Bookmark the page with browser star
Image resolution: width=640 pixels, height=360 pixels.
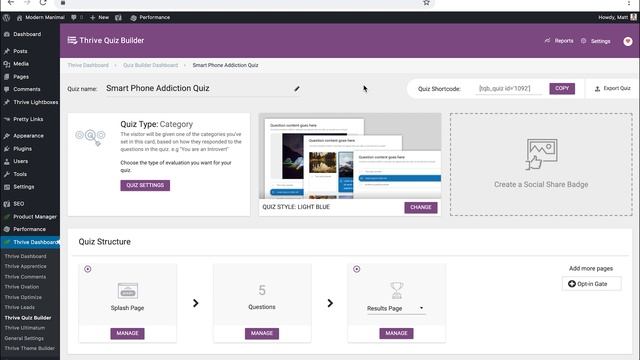[x=426, y=3]
